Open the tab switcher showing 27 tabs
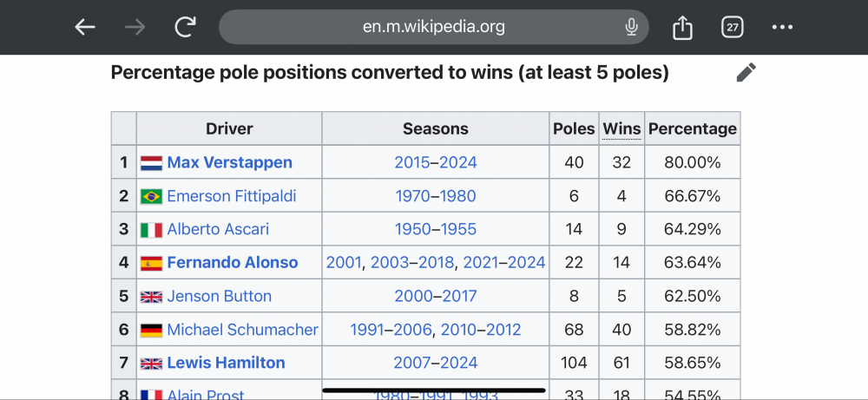Image resolution: width=868 pixels, height=400 pixels. click(x=733, y=27)
